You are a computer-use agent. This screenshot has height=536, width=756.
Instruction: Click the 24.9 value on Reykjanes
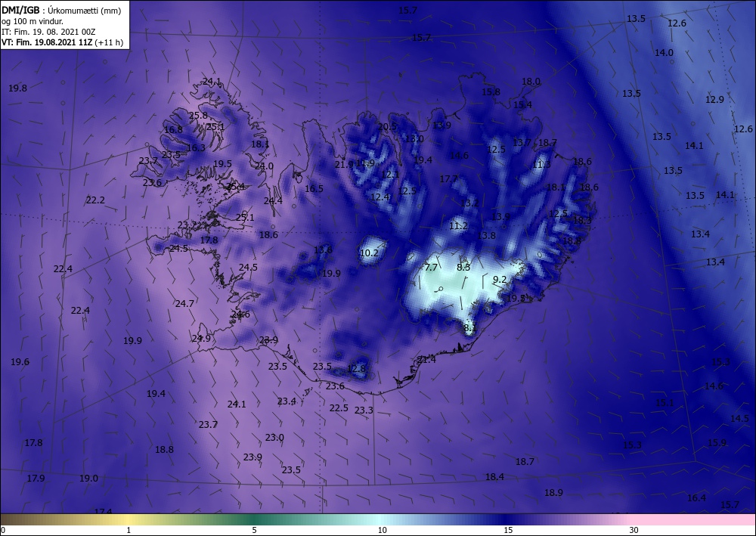[x=201, y=338]
